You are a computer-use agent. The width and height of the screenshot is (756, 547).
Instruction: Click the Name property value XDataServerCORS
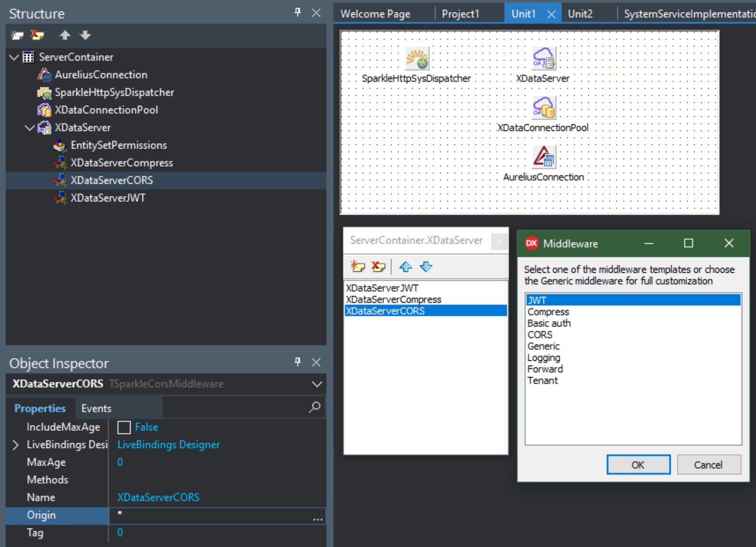[159, 497]
